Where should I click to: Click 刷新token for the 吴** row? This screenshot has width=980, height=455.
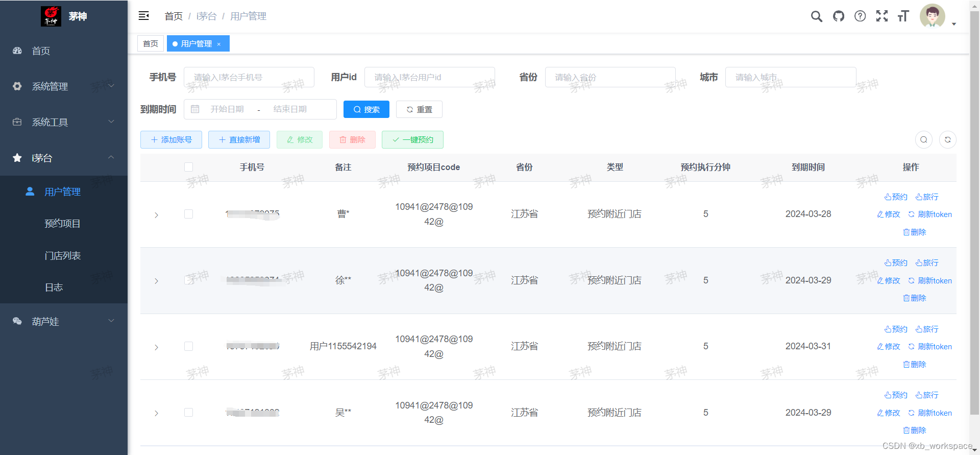click(930, 413)
